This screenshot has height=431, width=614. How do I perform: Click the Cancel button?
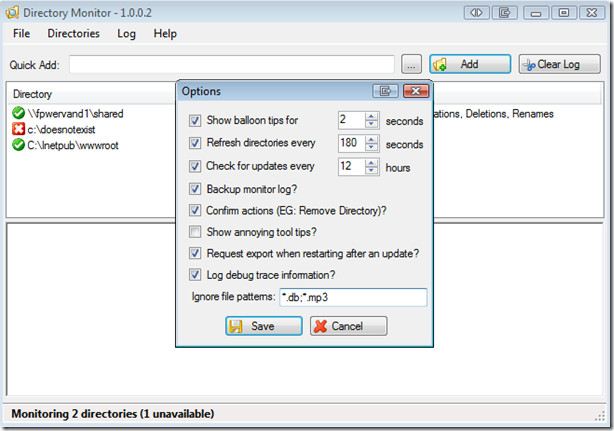pyautogui.click(x=349, y=326)
